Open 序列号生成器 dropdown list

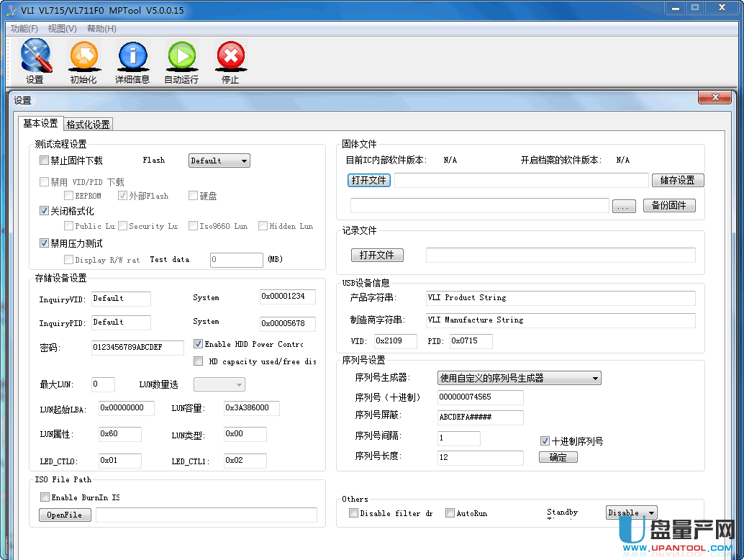click(x=519, y=378)
